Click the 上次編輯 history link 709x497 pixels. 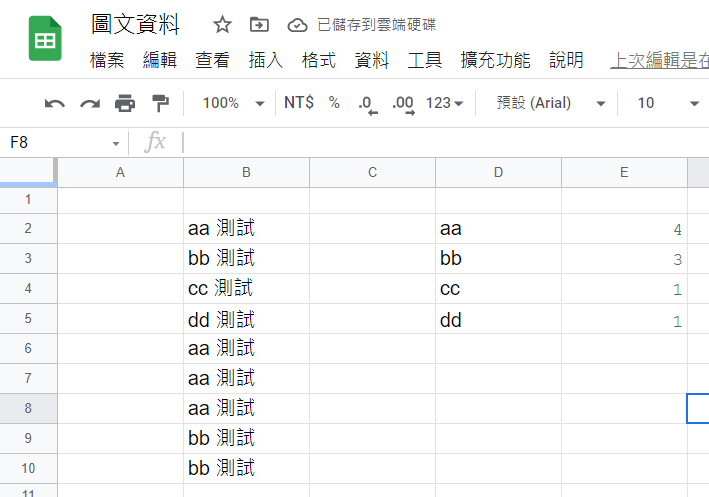coord(659,60)
